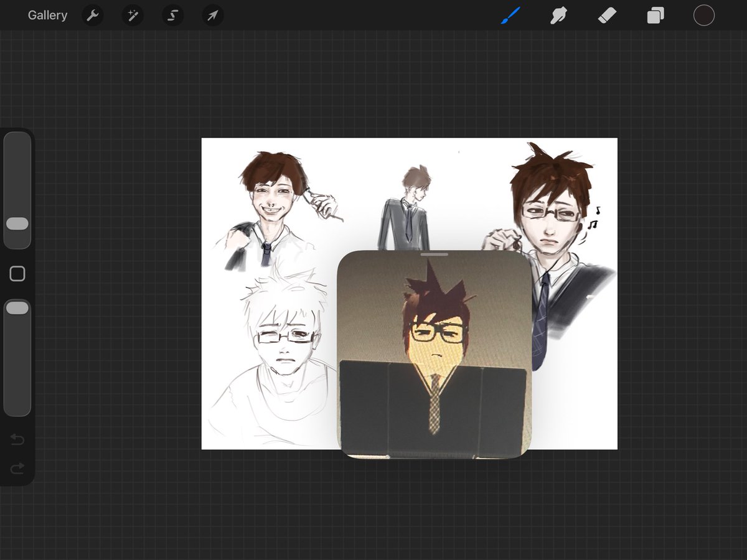747x560 pixels.
Task: Open the Actions wrench menu
Action: [93, 16]
